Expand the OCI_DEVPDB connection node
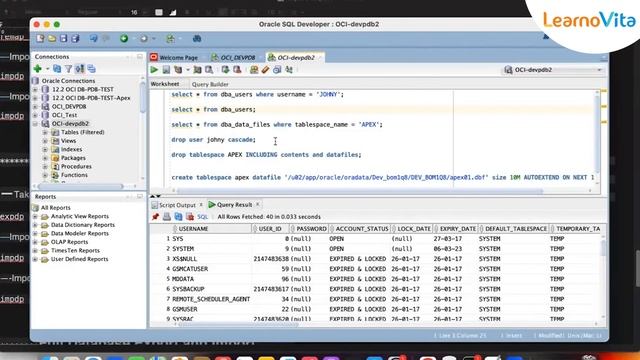This screenshot has height=360, width=640. [x=35, y=107]
